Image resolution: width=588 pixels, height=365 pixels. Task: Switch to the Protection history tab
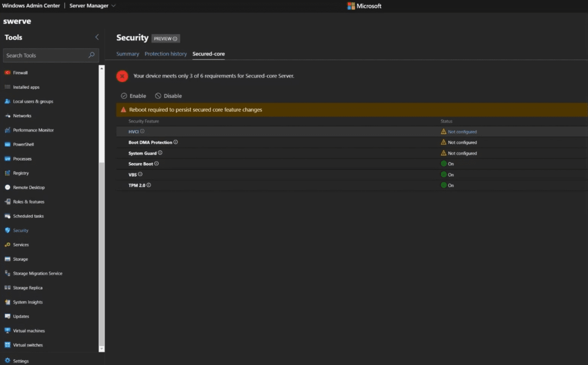(x=166, y=54)
